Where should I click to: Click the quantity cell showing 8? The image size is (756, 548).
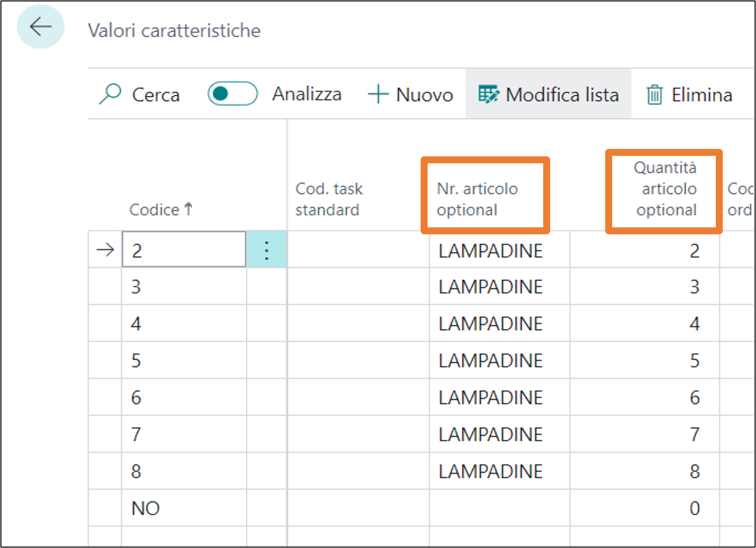pyautogui.click(x=694, y=471)
